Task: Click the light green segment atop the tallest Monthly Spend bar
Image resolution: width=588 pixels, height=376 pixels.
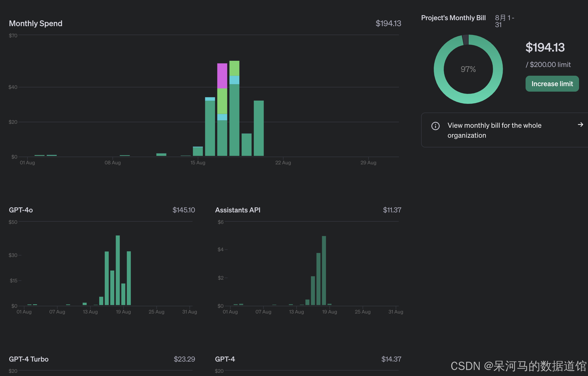Action: [x=234, y=68]
